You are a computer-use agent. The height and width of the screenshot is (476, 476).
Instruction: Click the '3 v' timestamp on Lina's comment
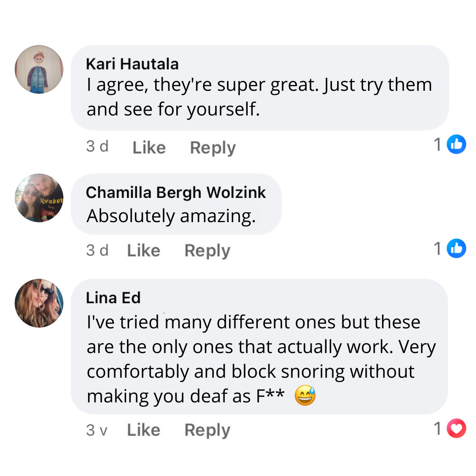[97, 430]
